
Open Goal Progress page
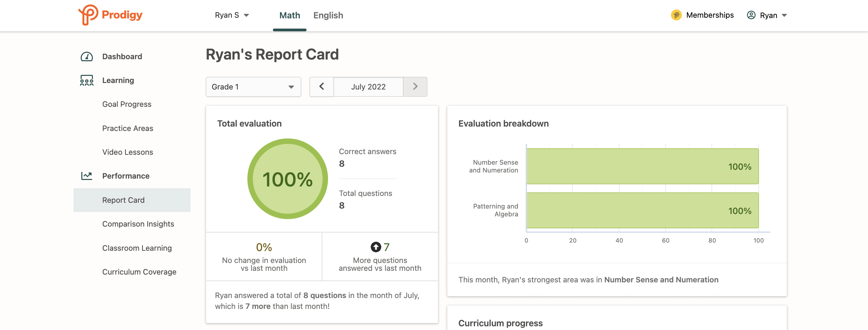click(127, 104)
